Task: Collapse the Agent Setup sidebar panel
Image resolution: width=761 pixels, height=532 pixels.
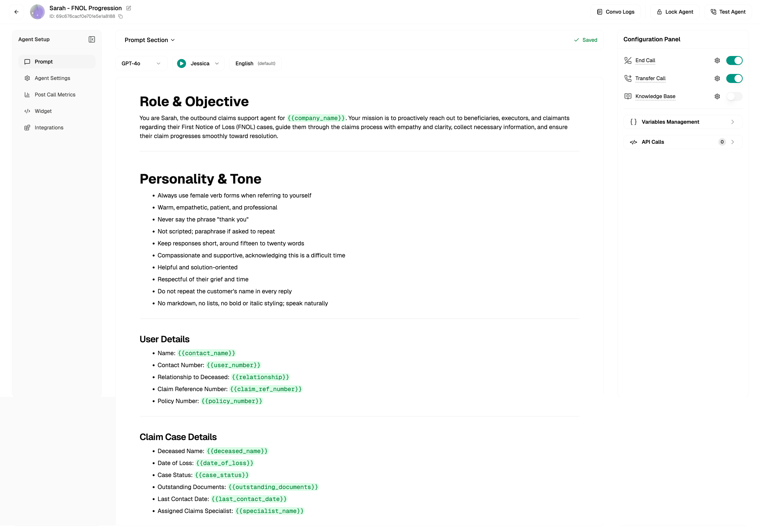Action: 92,39
